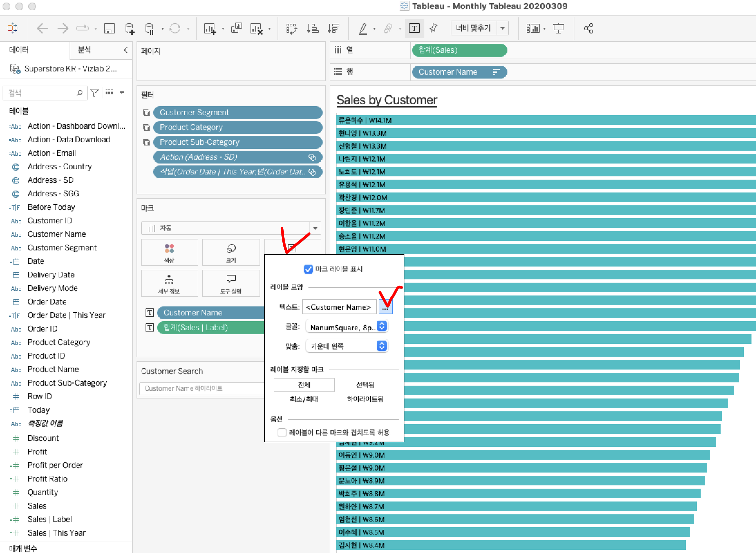Switch to the 데이터 tab
Viewport: 756px width, 553px height.
pyautogui.click(x=19, y=50)
